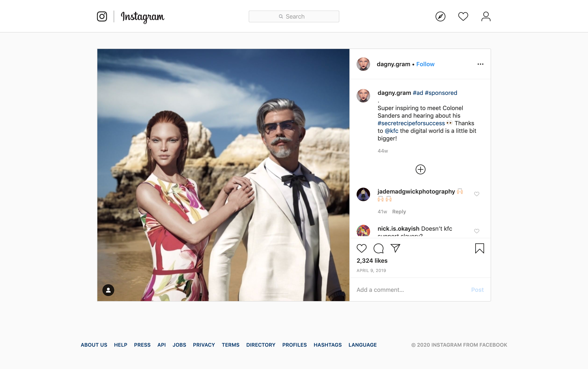Open dagny.gram username in the caption
The width and height of the screenshot is (588, 369).
[394, 93]
